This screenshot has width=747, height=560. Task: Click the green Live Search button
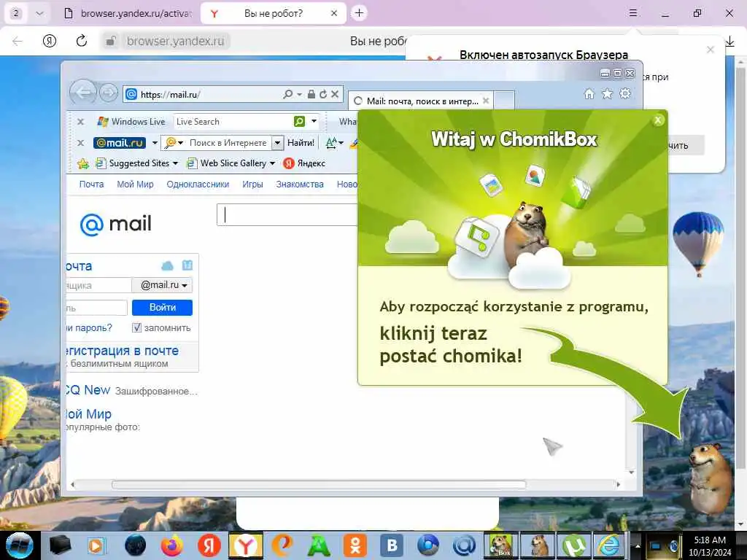pos(299,122)
